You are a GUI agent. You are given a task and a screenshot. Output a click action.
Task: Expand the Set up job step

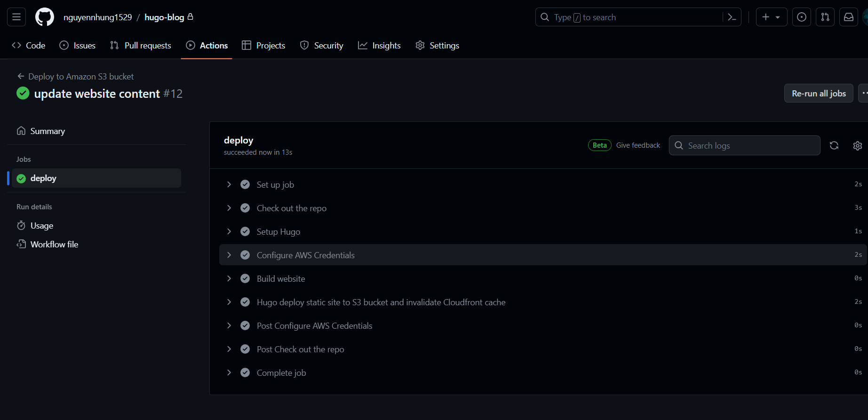[x=543, y=184]
